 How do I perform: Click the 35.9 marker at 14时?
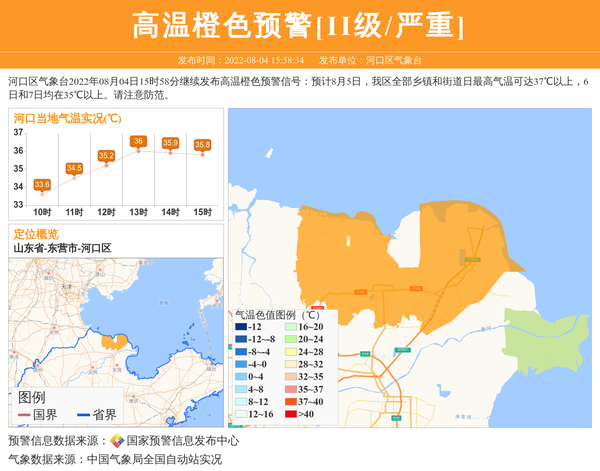pyautogui.click(x=170, y=144)
